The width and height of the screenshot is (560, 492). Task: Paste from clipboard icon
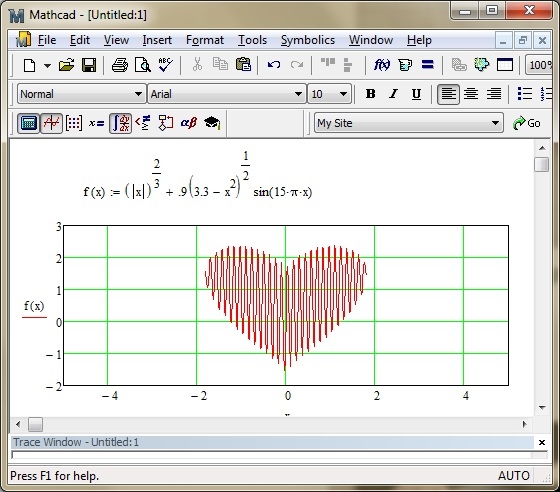coord(244,65)
